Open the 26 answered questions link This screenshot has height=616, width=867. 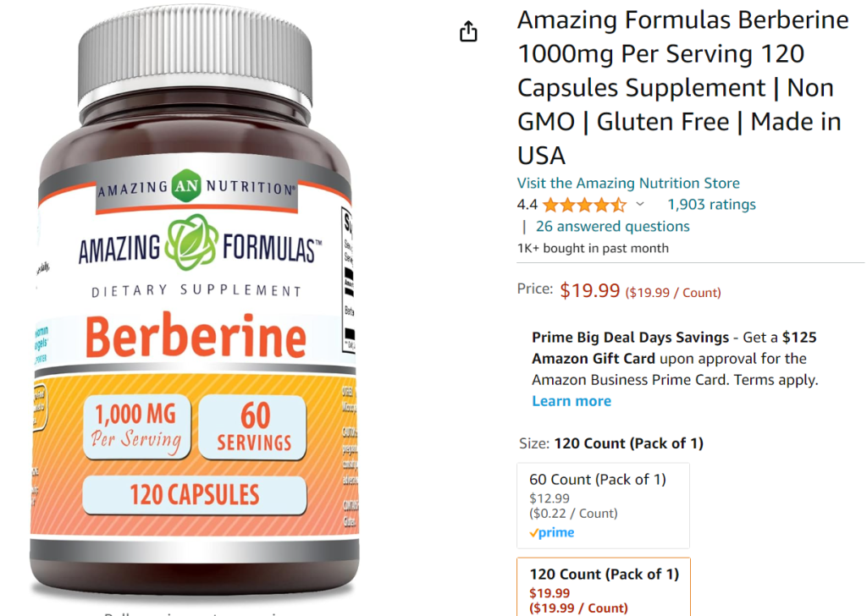coord(612,227)
